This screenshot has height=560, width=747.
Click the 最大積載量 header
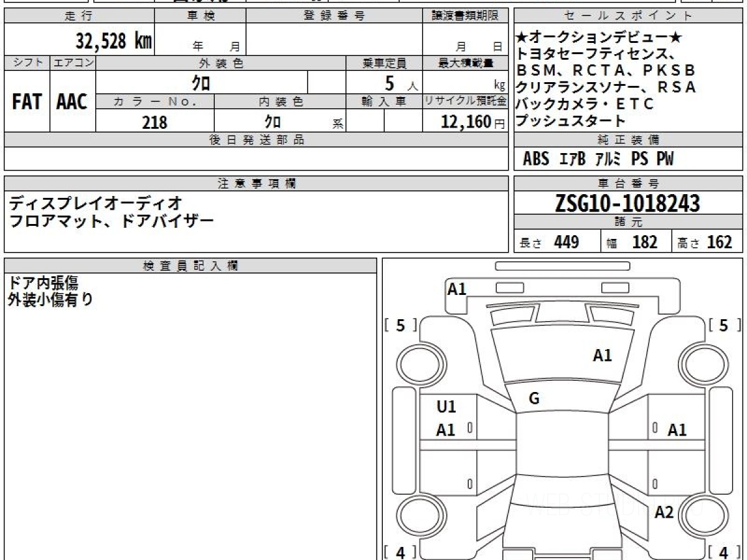pyautogui.click(x=465, y=63)
